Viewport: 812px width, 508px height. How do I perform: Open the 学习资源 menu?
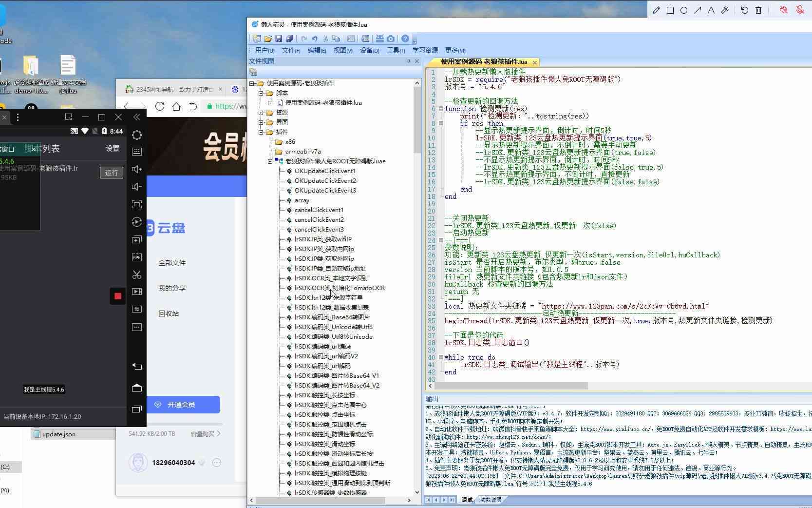coord(425,50)
